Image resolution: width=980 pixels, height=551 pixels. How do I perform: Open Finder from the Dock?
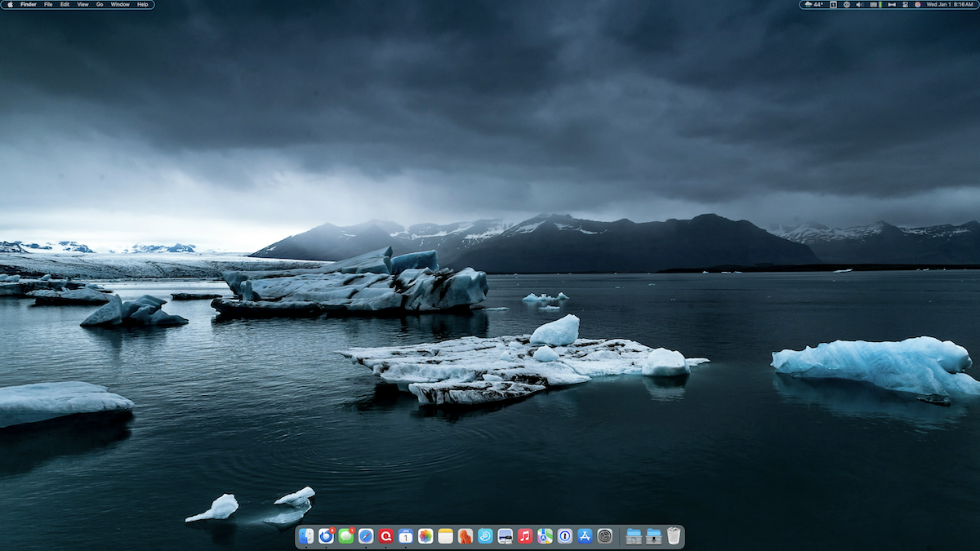click(306, 536)
